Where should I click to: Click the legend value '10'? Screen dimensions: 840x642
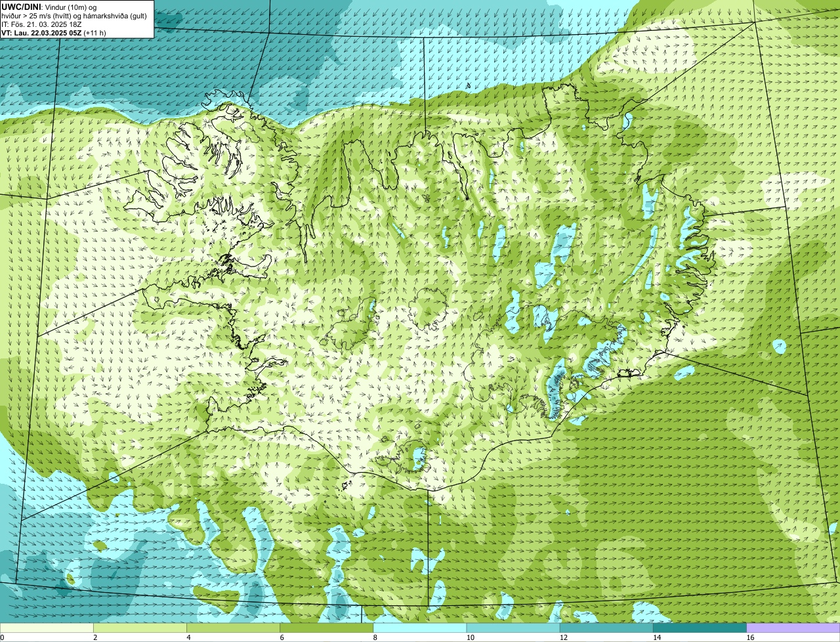[x=470, y=637]
